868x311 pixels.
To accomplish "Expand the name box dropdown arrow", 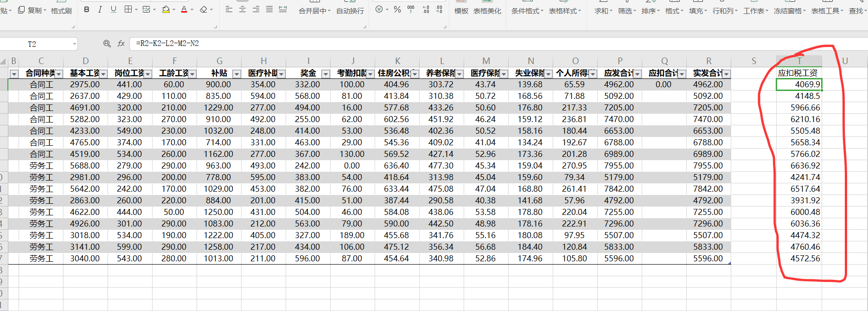I will click(74, 44).
